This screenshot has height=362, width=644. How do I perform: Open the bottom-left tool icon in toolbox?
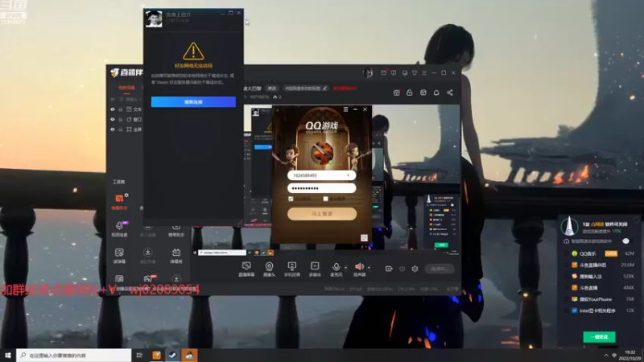(x=119, y=279)
